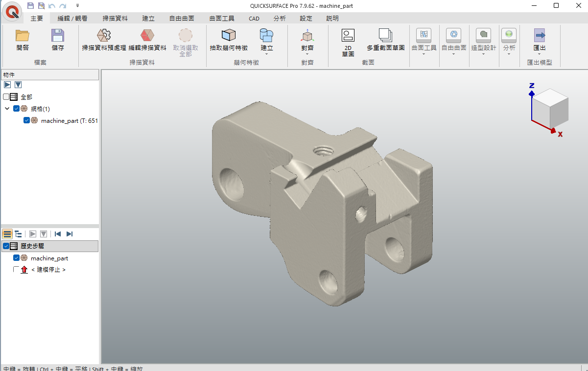Jump to last history step icon
The height and width of the screenshot is (371, 588).
[70, 234]
